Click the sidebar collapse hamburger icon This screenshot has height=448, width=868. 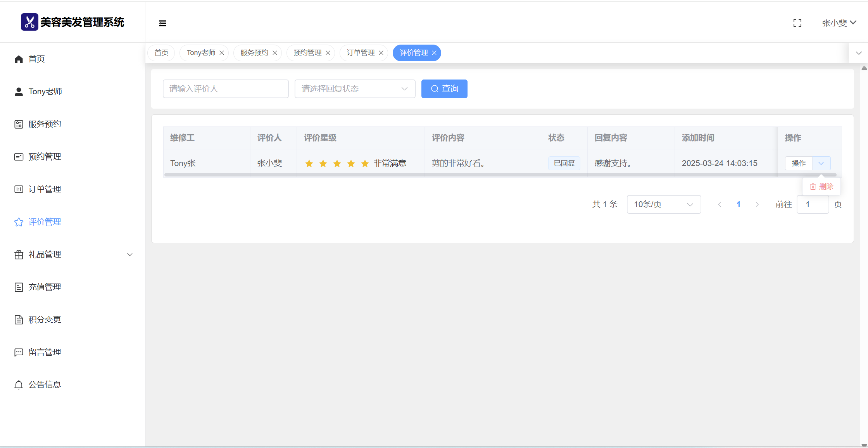tap(162, 23)
